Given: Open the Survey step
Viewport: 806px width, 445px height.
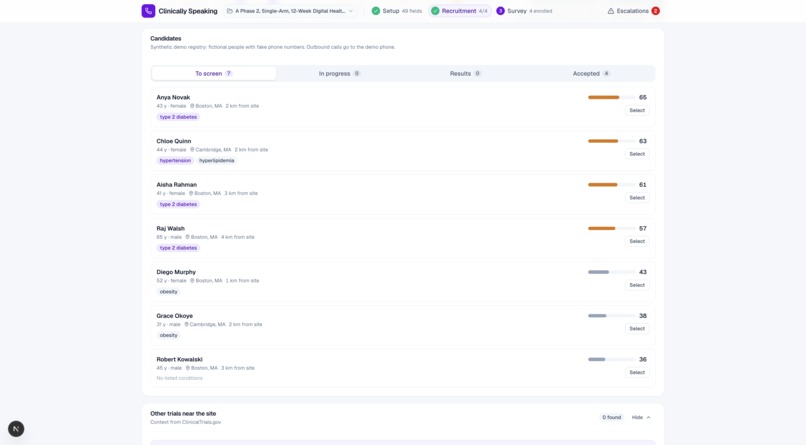Looking at the screenshot, I should coord(524,11).
